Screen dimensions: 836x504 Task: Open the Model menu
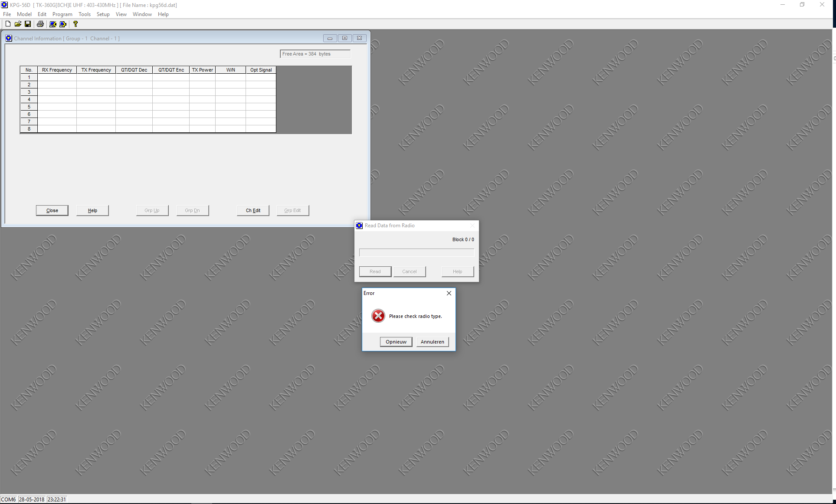(x=24, y=14)
